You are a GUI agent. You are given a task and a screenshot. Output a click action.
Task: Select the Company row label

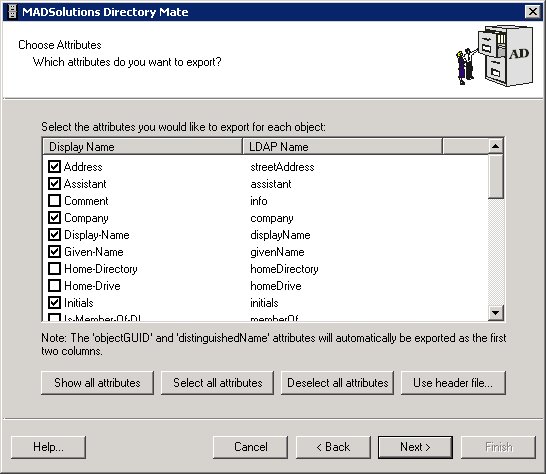86,218
